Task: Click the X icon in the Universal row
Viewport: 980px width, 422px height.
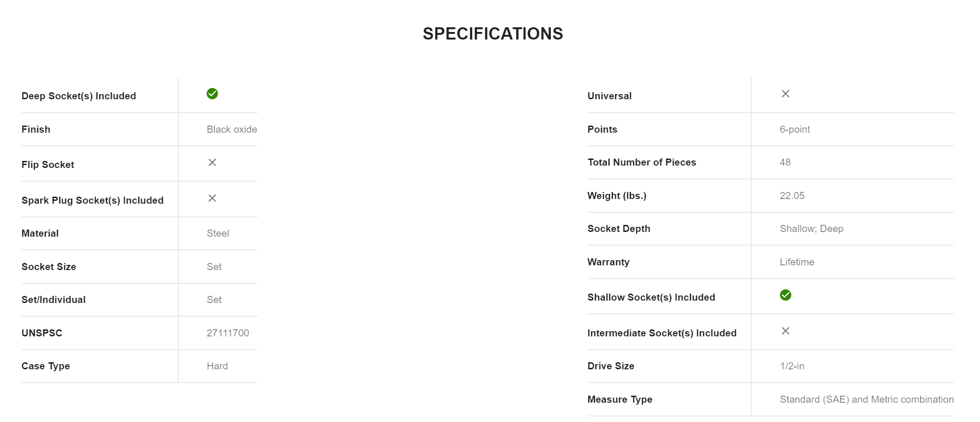Action: pos(785,94)
